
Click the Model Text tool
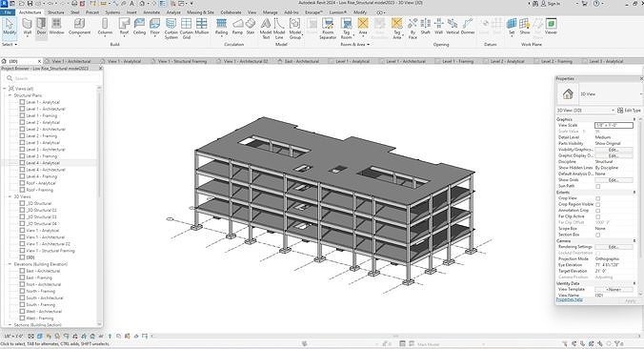click(266, 29)
